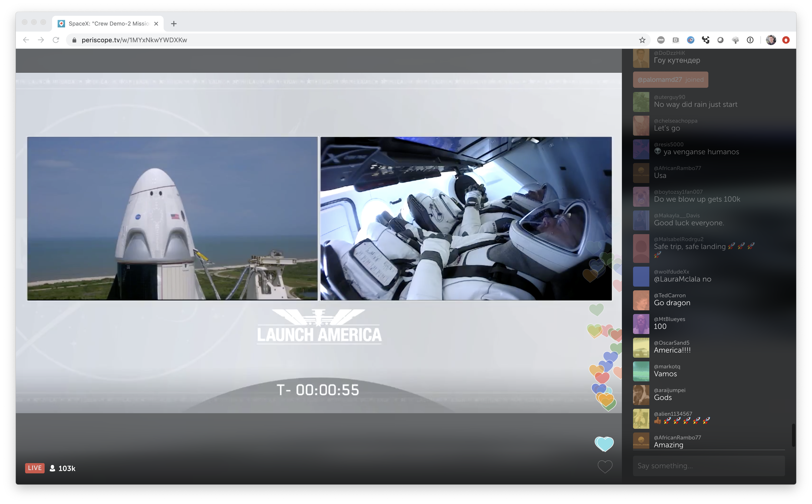The height and width of the screenshot is (504, 812).
Task: Click the LIVE badge
Action: tap(35, 468)
